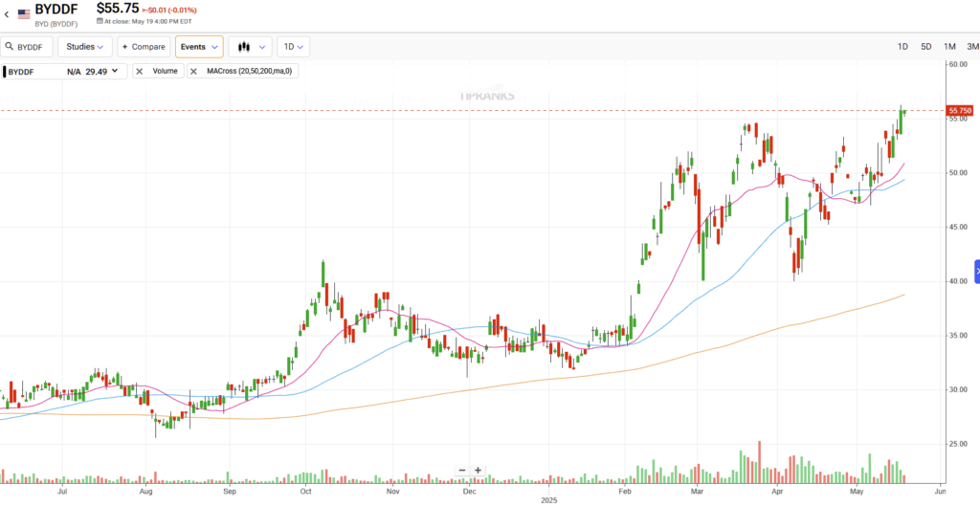This screenshot has height=506, width=980.
Task: Remove the Volume study
Action: (140, 71)
